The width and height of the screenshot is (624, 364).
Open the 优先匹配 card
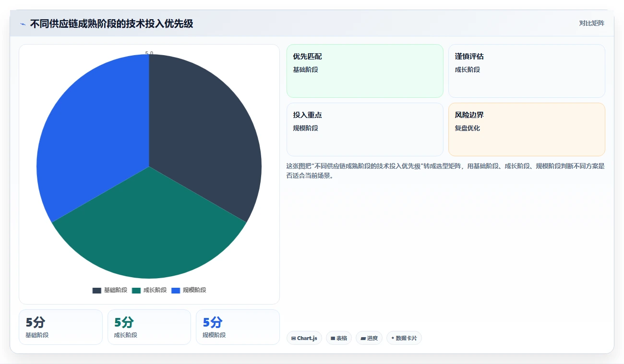click(365, 71)
